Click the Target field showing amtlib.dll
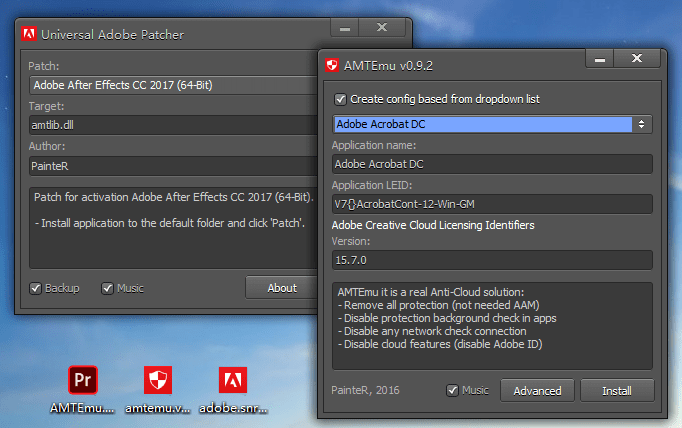 pos(174,125)
